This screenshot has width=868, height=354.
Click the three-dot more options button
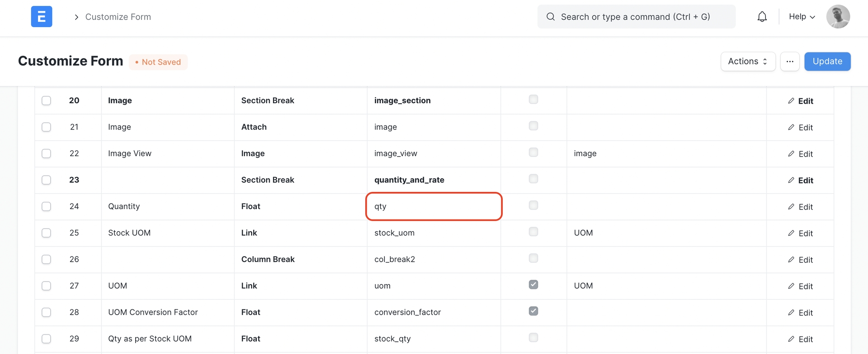click(789, 62)
